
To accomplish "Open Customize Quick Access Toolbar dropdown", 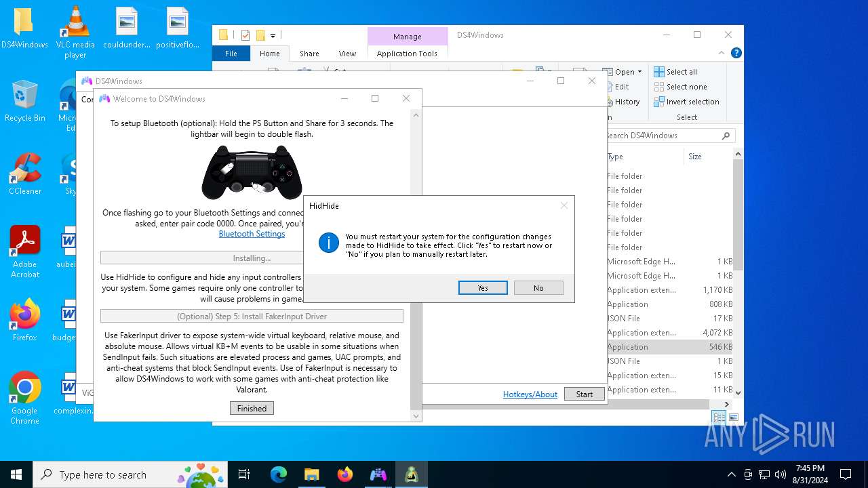I will point(273,35).
